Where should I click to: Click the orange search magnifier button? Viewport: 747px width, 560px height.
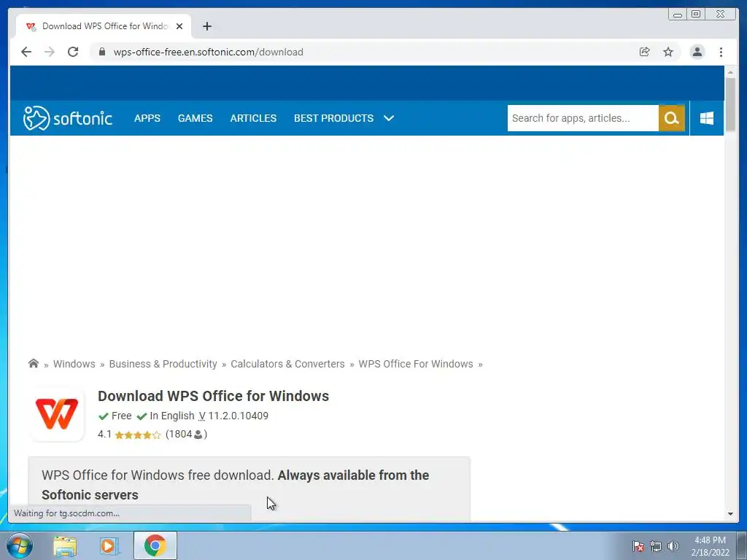click(x=672, y=118)
